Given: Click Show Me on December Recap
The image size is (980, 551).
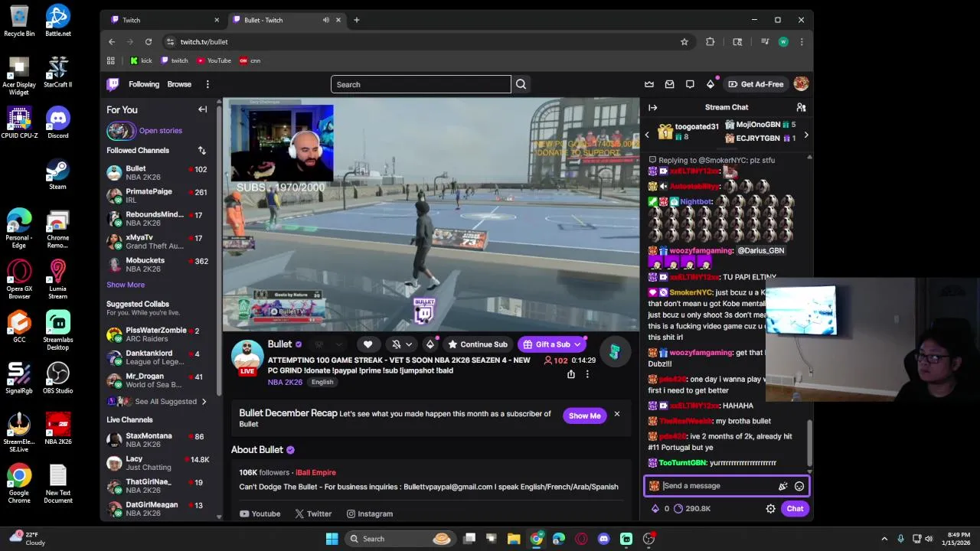Looking at the screenshot, I should pos(585,416).
